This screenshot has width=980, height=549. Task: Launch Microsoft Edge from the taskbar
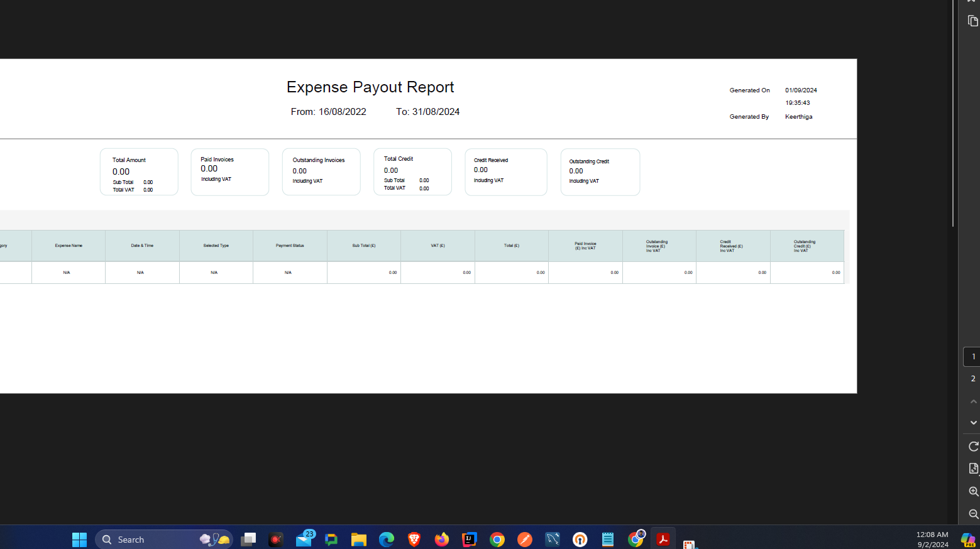pyautogui.click(x=387, y=540)
